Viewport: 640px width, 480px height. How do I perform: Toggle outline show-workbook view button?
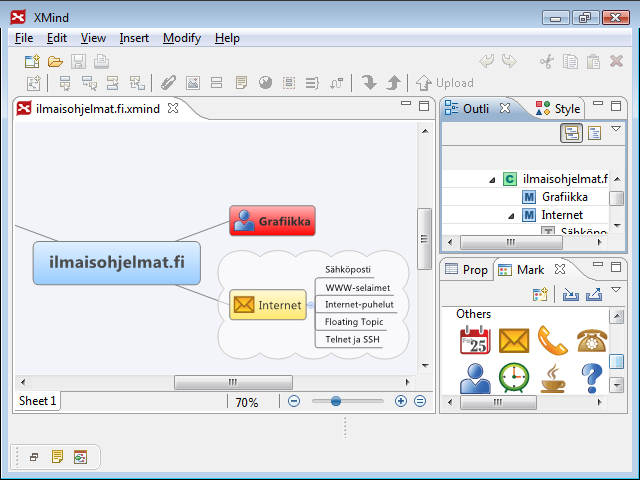(x=571, y=133)
